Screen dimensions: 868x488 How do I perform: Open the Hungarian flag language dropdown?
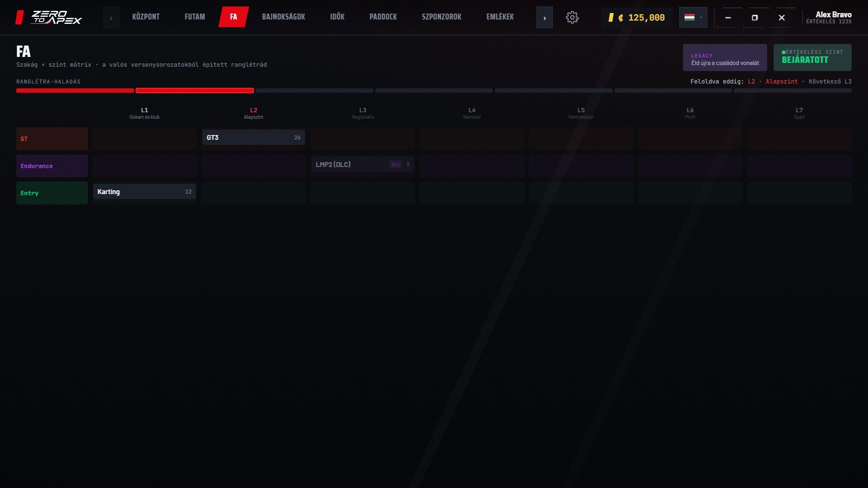(x=693, y=17)
